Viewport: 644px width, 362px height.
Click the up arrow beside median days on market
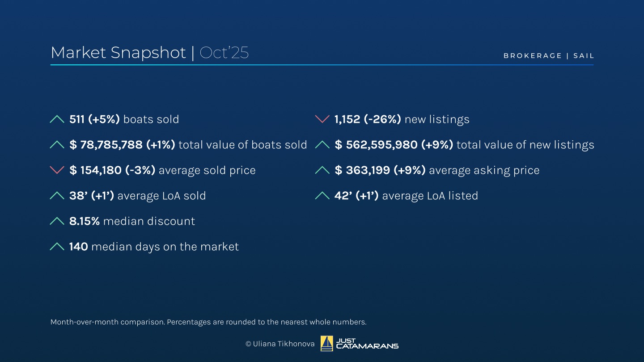click(x=57, y=247)
